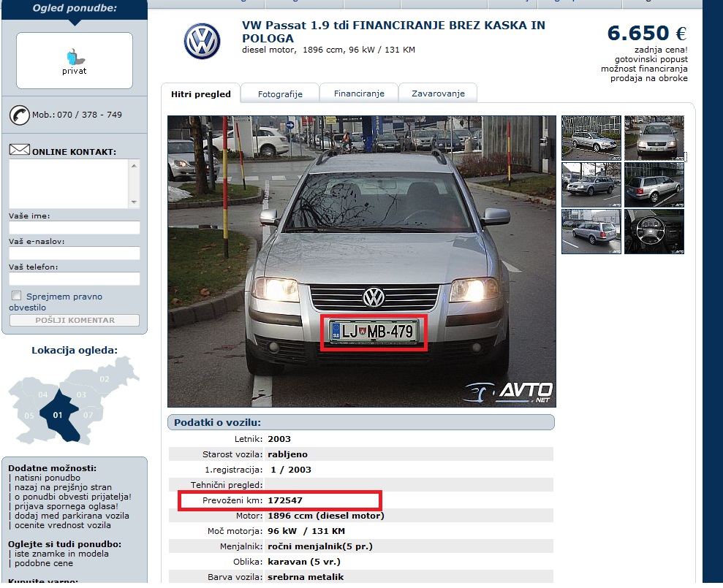Click o ponudbi obvesti prijatelja link
This screenshot has height=588, width=723.
coord(73,497)
